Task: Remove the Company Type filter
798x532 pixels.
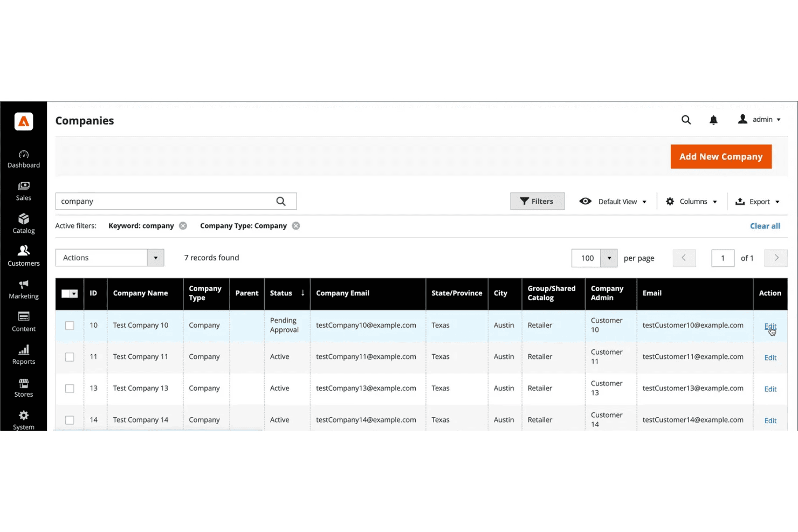Action: coord(296,226)
